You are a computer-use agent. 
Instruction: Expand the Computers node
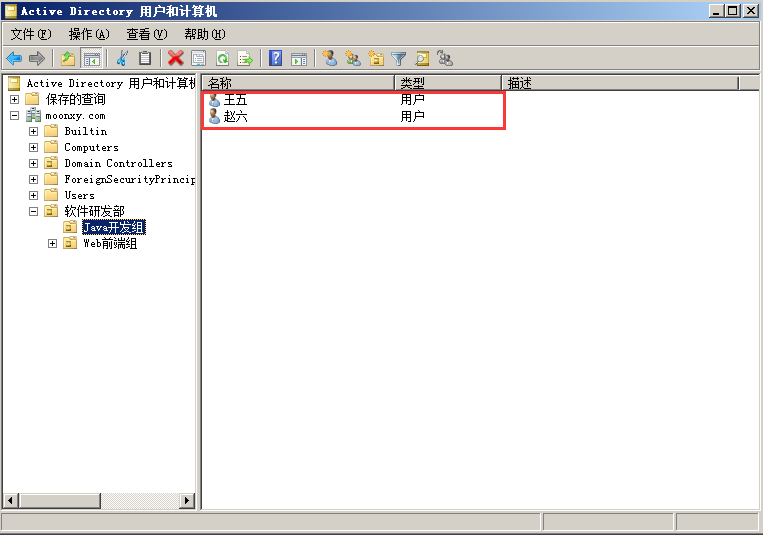(33, 147)
